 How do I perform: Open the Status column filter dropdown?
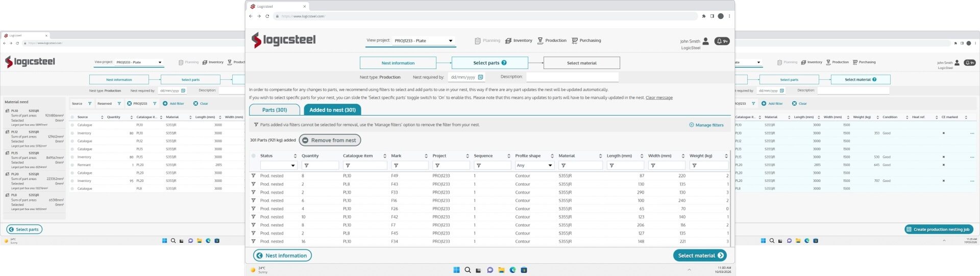click(x=292, y=166)
